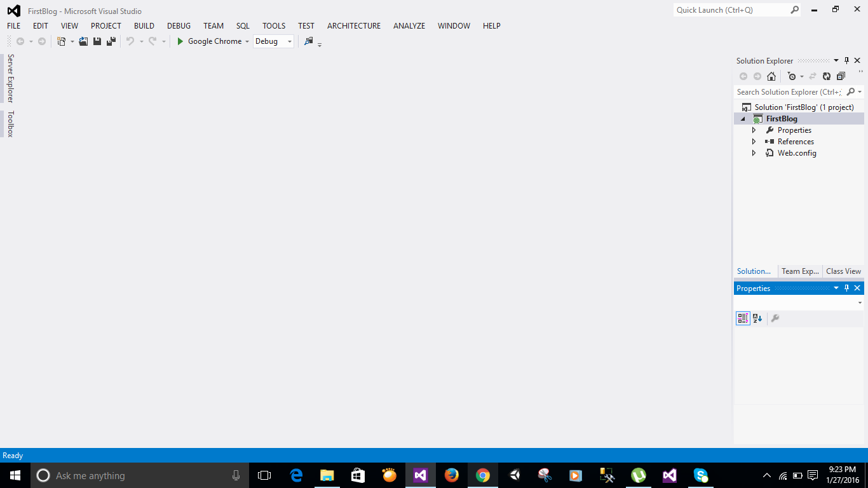Click the Save All toolbar icon

pyautogui.click(x=111, y=41)
